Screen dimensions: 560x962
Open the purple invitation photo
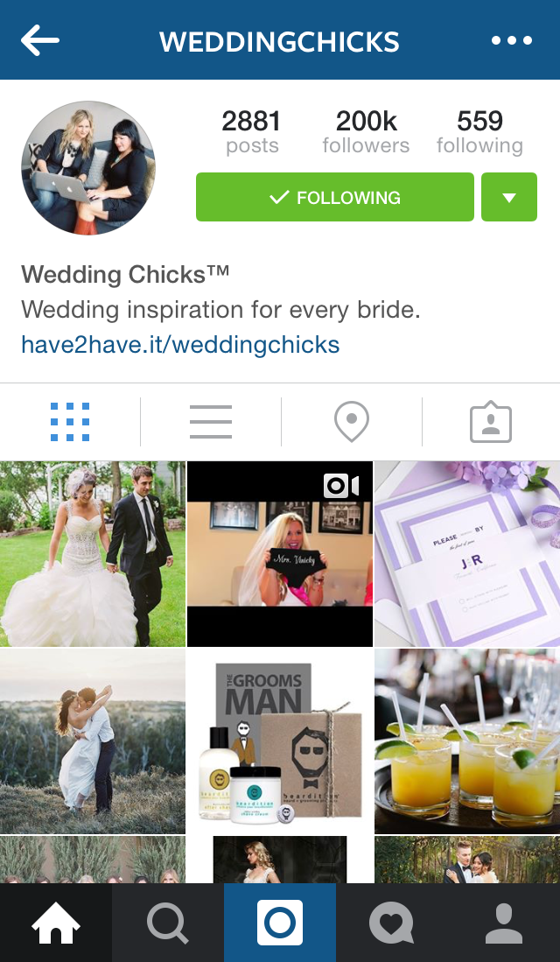(x=467, y=554)
